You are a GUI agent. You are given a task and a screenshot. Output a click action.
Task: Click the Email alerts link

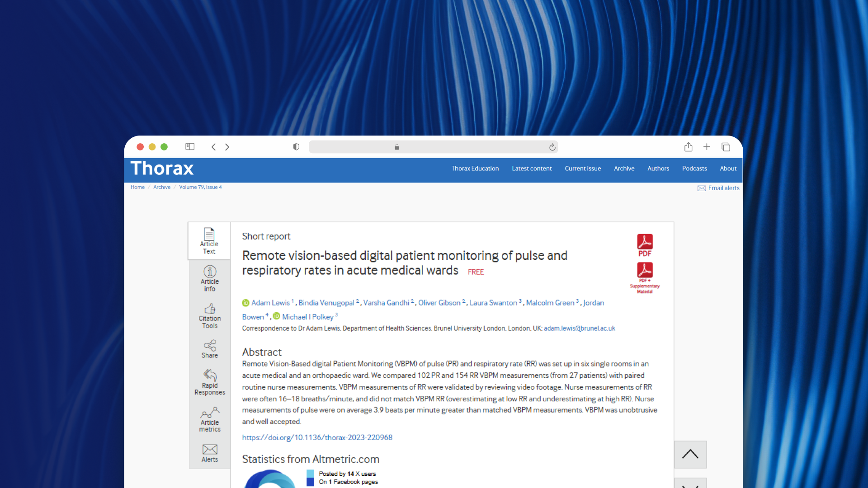(718, 188)
